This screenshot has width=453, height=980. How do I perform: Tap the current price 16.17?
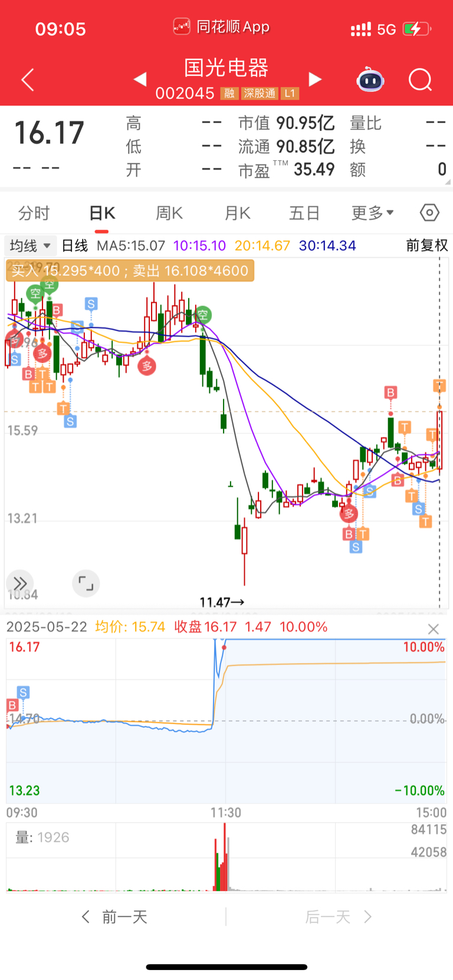tap(49, 133)
